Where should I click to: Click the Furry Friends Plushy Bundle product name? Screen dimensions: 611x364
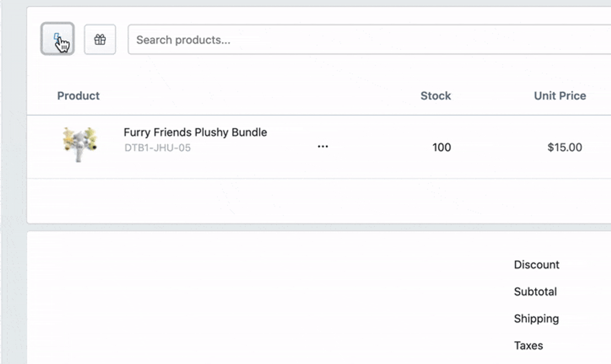click(x=195, y=132)
